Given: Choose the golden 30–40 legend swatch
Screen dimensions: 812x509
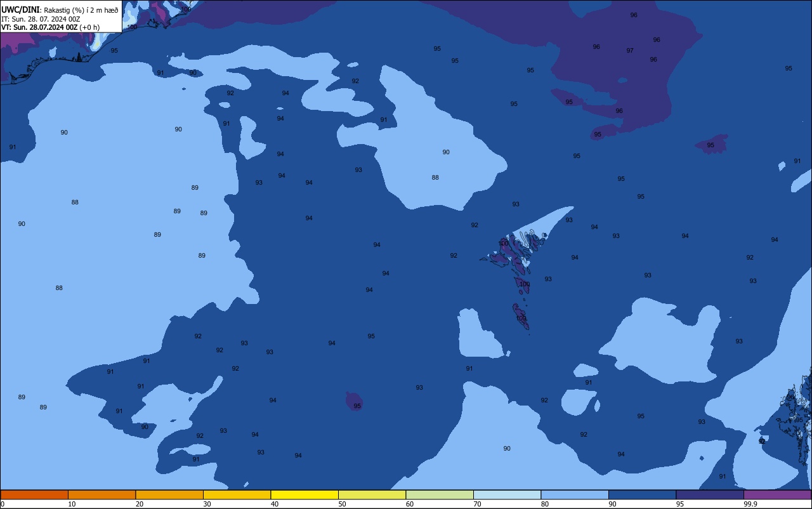Looking at the screenshot, I should [x=237, y=494].
